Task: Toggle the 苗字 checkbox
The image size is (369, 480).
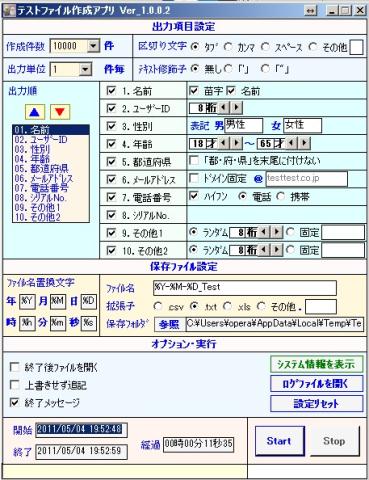Action: (x=194, y=90)
